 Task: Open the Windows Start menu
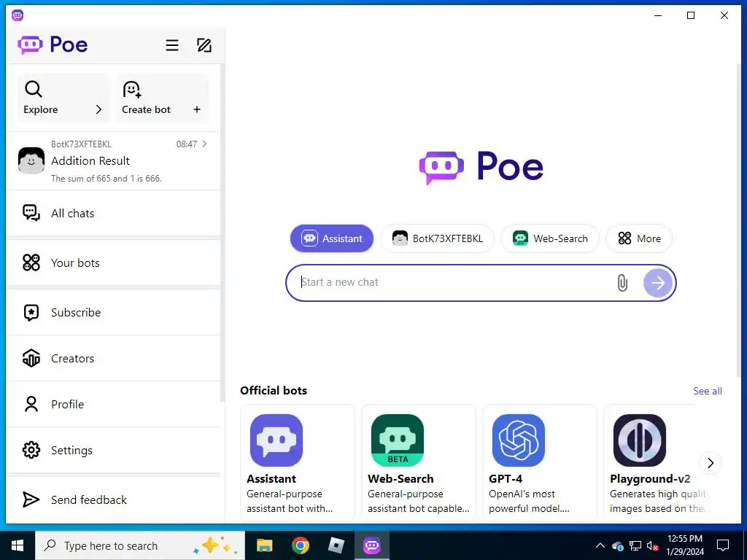18,545
